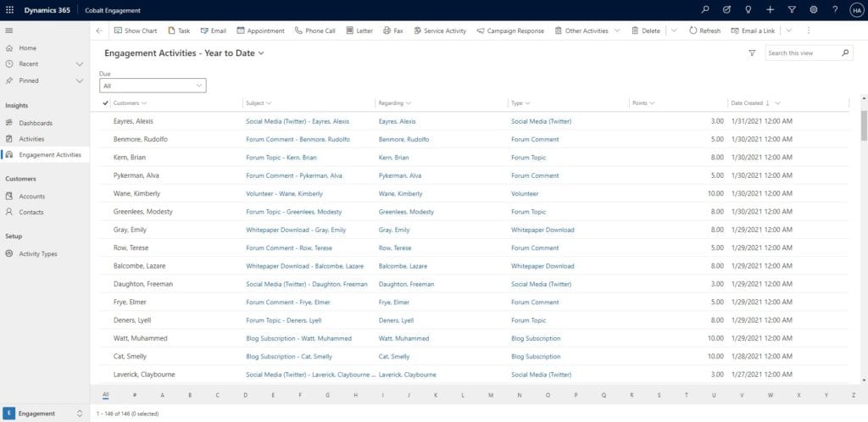Screen dimensions: 868x422
Task: Open Points column header menu
Action: tap(644, 103)
